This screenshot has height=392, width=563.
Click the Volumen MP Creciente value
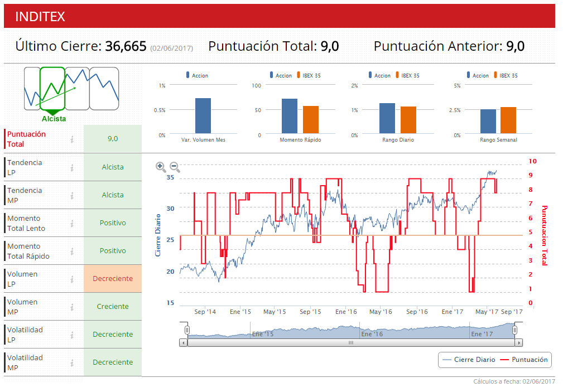point(113,307)
